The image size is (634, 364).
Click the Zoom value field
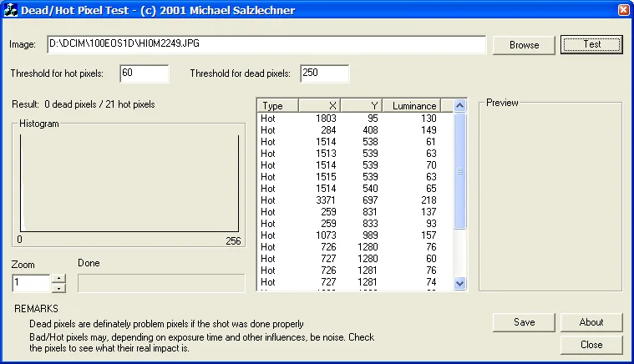coord(32,283)
